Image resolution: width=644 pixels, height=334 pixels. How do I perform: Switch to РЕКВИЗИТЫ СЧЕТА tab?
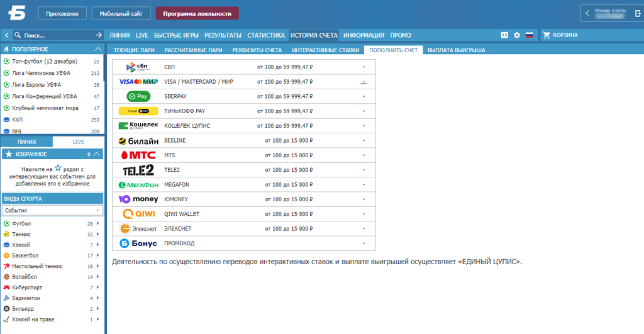(257, 50)
